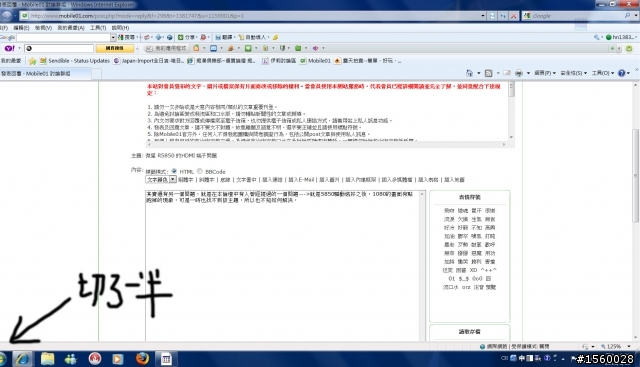
Task: Open the 安全性(S) safety dropdown
Action: coord(573,73)
